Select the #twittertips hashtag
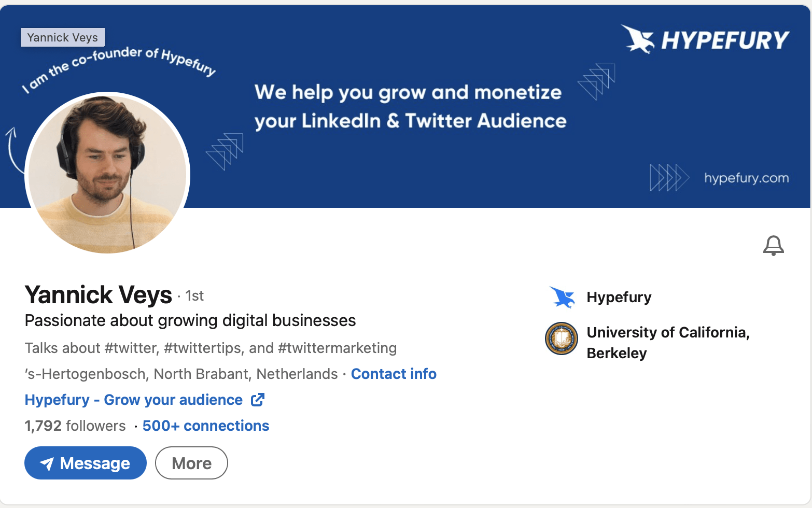 point(202,348)
